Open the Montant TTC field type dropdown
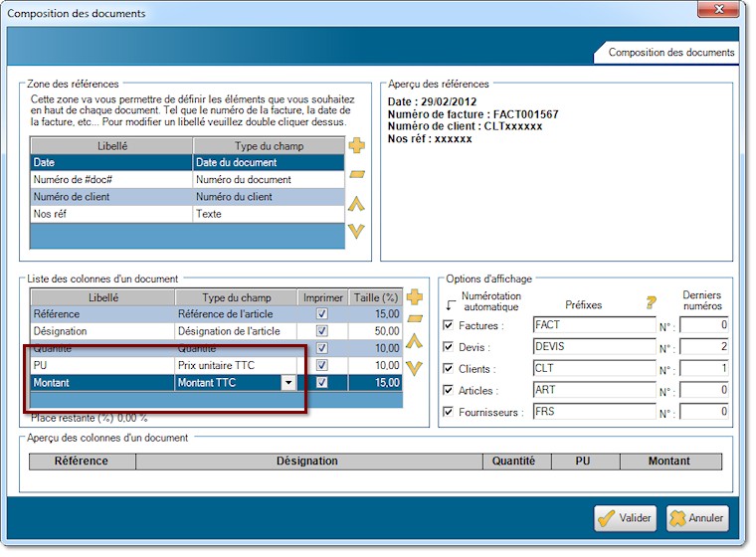This screenshot has width=756, height=557. tap(288, 382)
